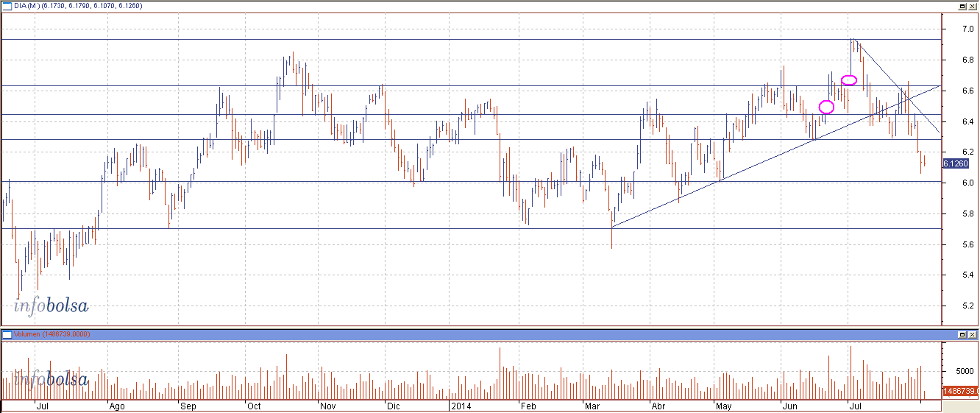Close the DIA price chart panel
The image size is (980, 413).
[973, 5]
